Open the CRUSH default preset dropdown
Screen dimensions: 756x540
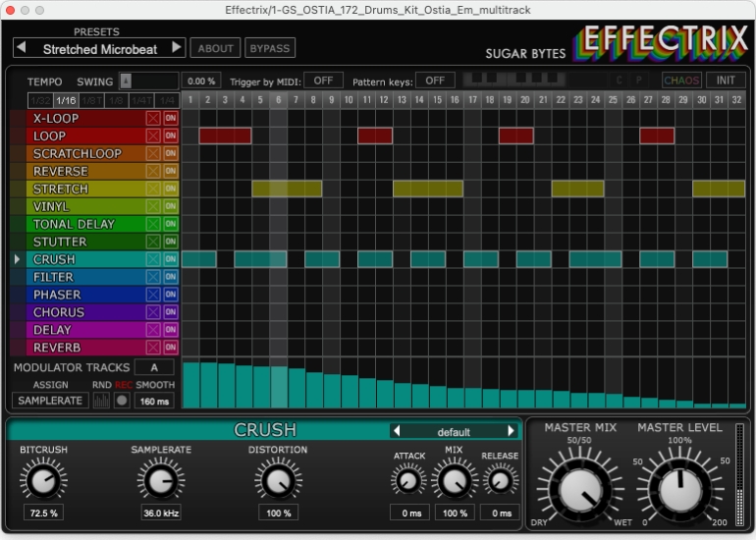click(453, 431)
